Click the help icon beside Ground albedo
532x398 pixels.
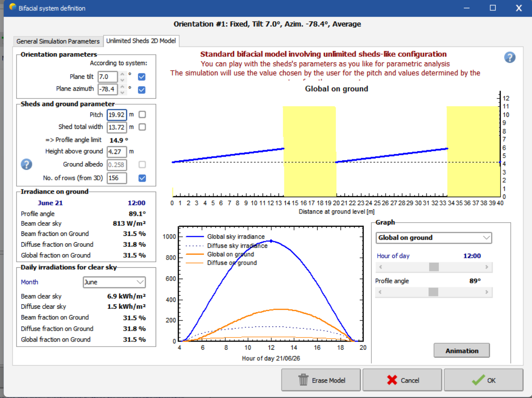pos(27,164)
